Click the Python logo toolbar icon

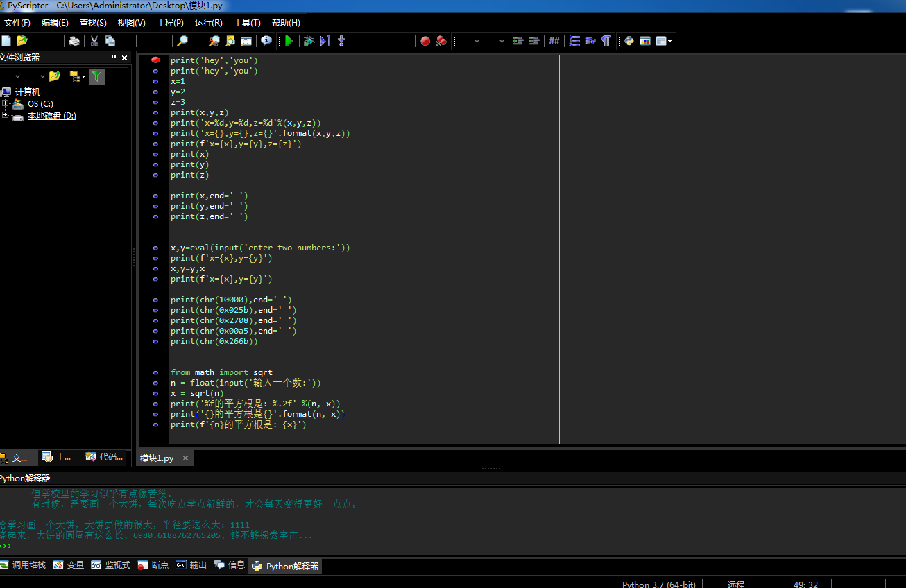(629, 41)
